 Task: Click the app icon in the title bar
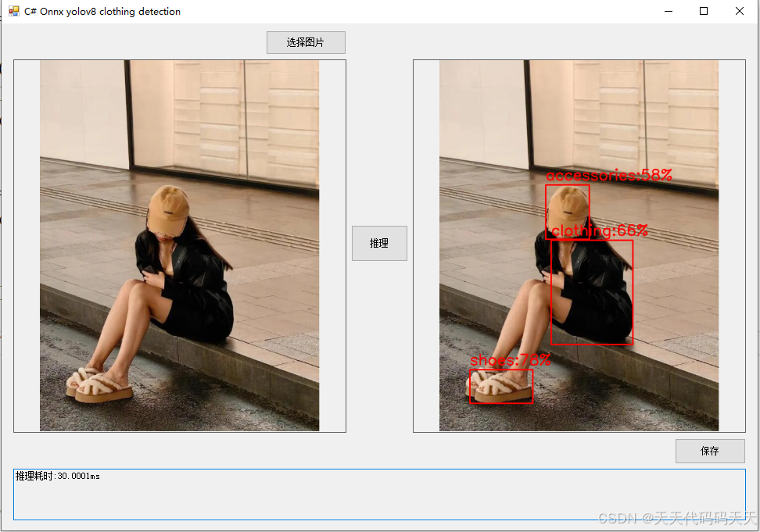[14, 11]
